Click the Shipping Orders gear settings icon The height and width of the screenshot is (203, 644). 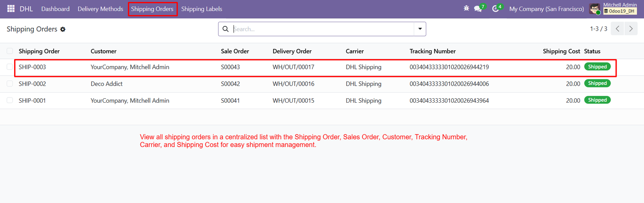point(63,29)
